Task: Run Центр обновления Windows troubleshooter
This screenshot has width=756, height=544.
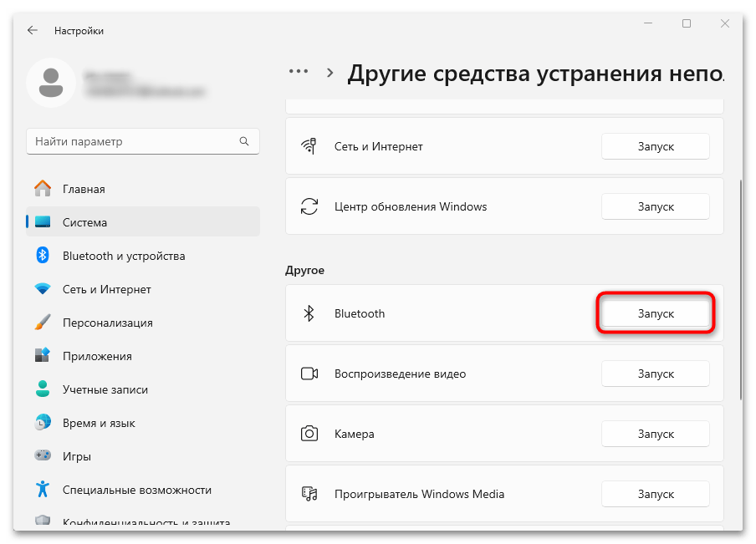Action: (x=656, y=206)
